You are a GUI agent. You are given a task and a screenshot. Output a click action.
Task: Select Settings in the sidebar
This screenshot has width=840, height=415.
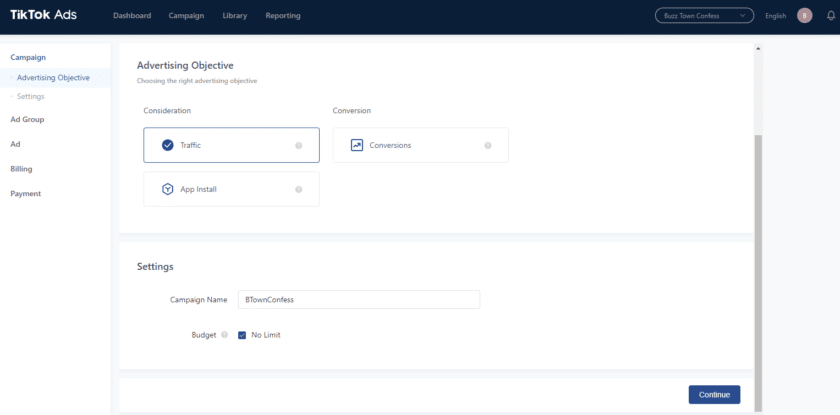tap(31, 96)
